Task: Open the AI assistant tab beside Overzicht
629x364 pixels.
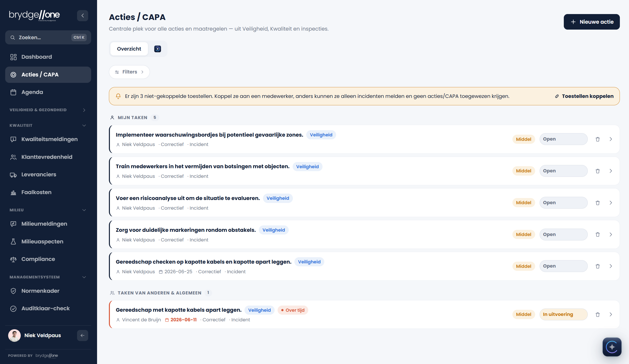Action: point(158,49)
